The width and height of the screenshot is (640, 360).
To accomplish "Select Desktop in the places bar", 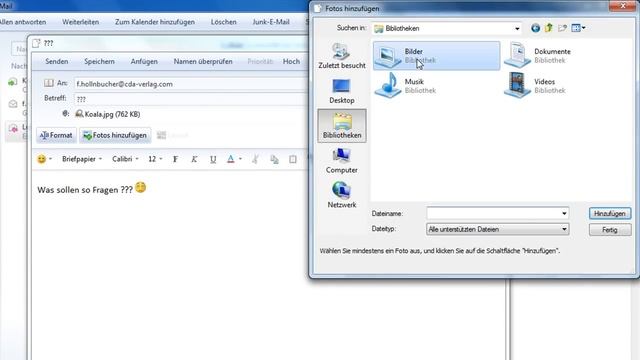I will [x=342, y=91].
